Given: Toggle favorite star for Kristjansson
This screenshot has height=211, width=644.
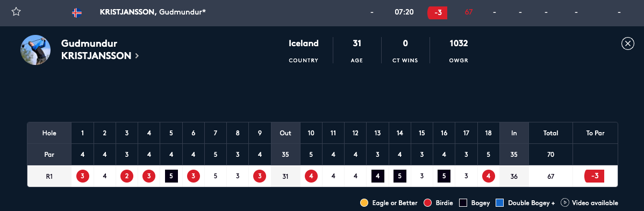Looking at the screenshot, I should (16, 12).
